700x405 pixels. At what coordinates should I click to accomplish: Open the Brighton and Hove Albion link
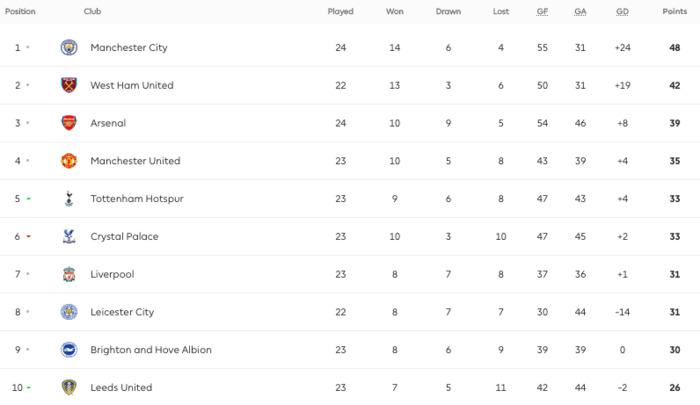click(x=151, y=350)
